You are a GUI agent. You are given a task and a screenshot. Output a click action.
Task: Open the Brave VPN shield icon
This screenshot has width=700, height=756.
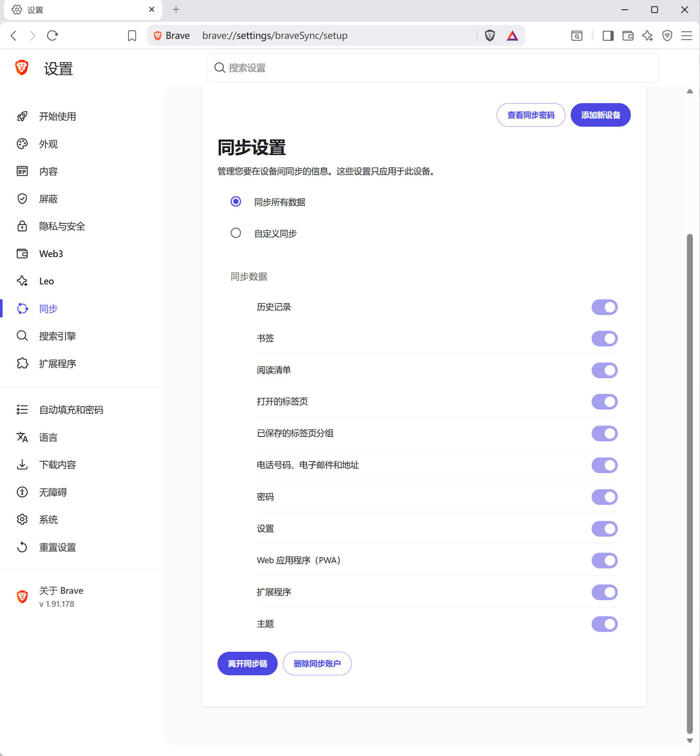coord(667,36)
